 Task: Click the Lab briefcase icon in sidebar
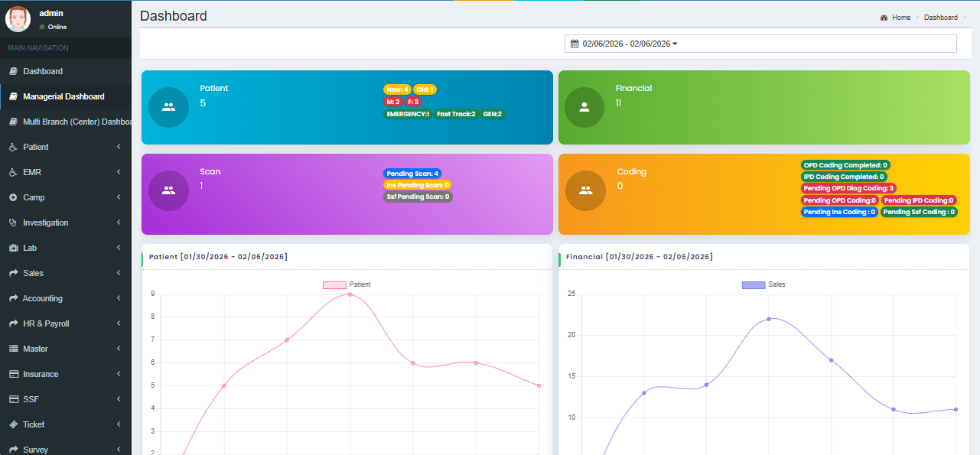[13, 248]
